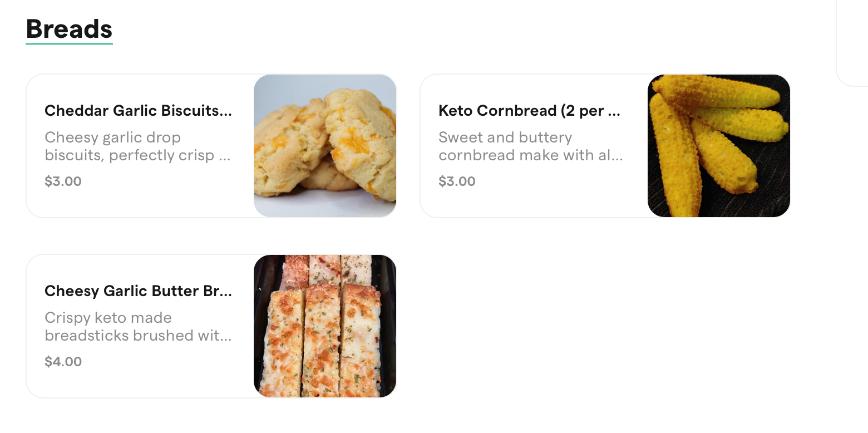Click the $4.00 breadsticks price

pyautogui.click(x=63, y=362)
